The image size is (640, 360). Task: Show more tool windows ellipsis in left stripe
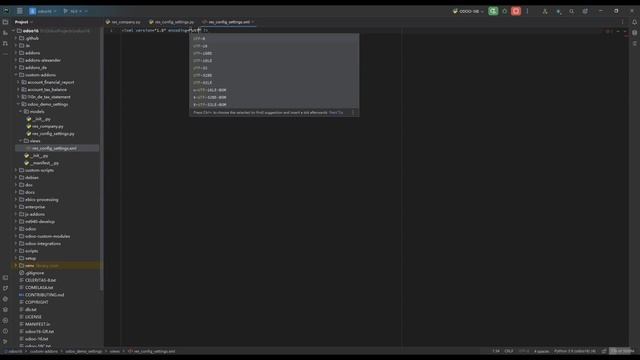click(5, 53)
